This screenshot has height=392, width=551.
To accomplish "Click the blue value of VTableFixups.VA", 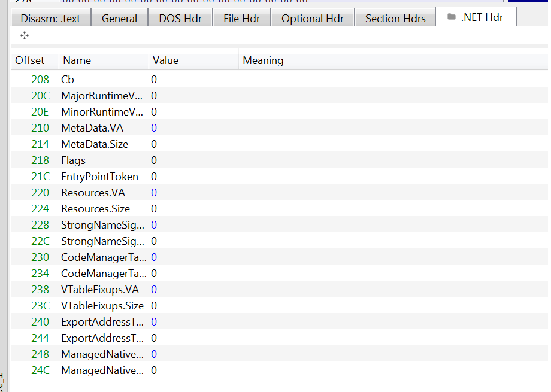I will 154,290.
